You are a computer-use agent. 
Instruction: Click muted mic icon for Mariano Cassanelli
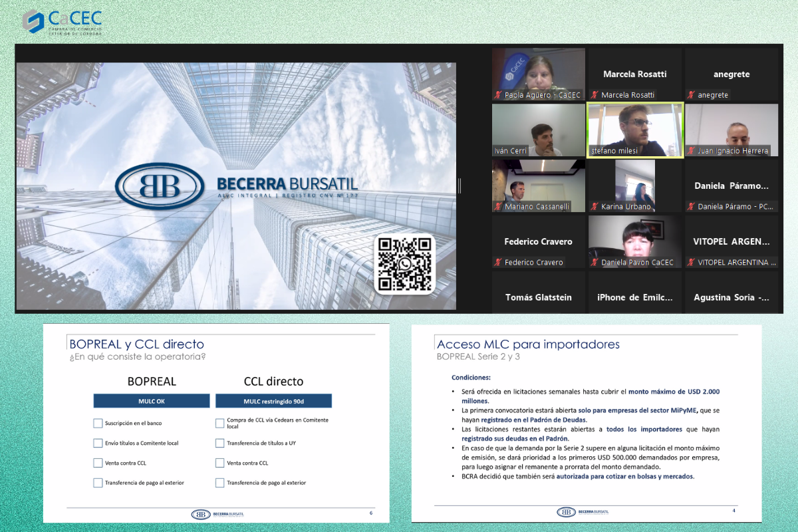click(x=497, y=207)
